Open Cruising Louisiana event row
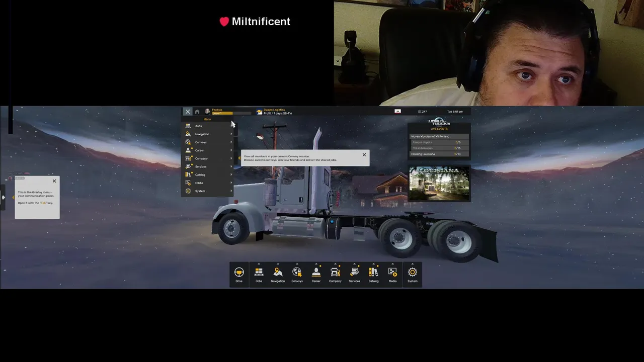644x362 pixels. (x=439, y=154)
